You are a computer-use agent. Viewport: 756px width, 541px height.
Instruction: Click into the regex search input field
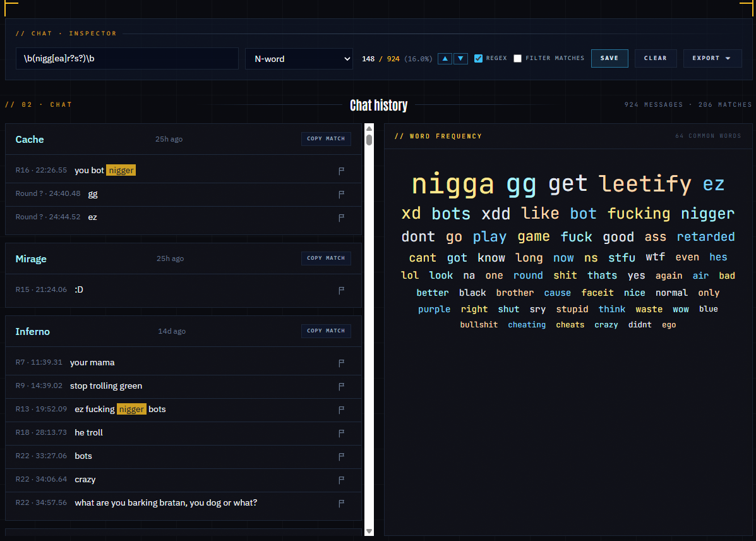pyautogui.click(x=128, y=58)
